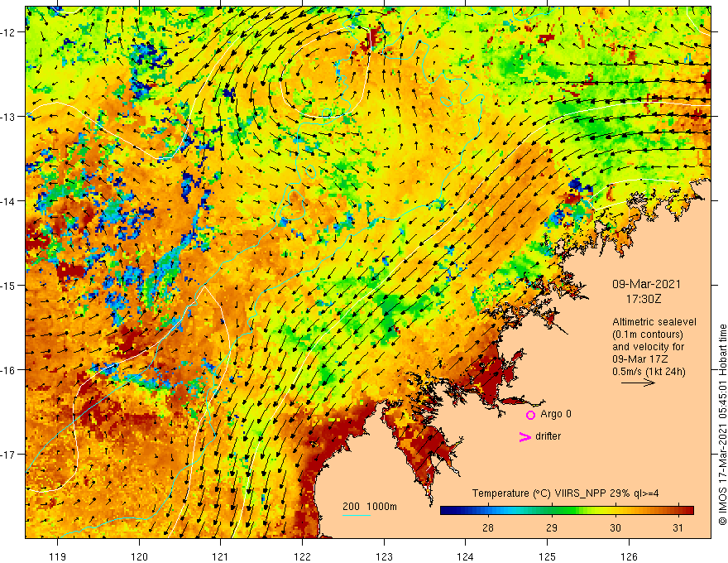Screen dimensions: 728x563
Task: Click the magenta Argo 0 circle symbol
Action: [x=530, y=415]
